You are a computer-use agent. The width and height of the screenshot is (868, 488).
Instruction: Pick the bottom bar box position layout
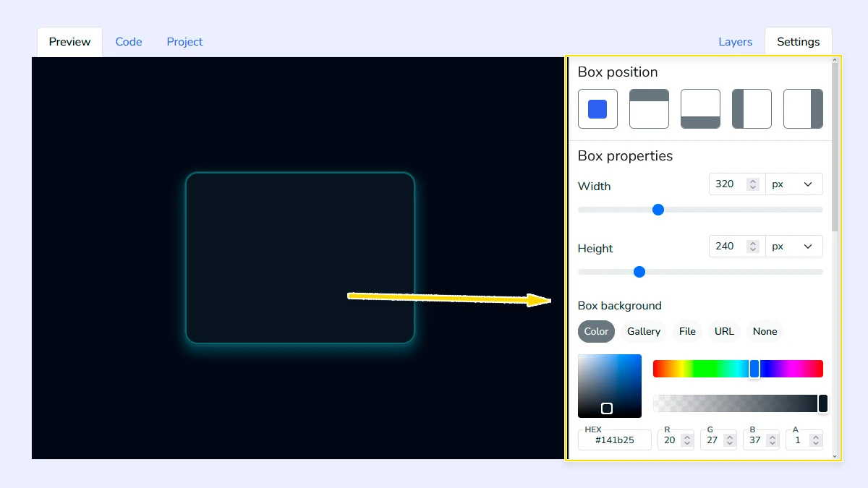point(700,108)
